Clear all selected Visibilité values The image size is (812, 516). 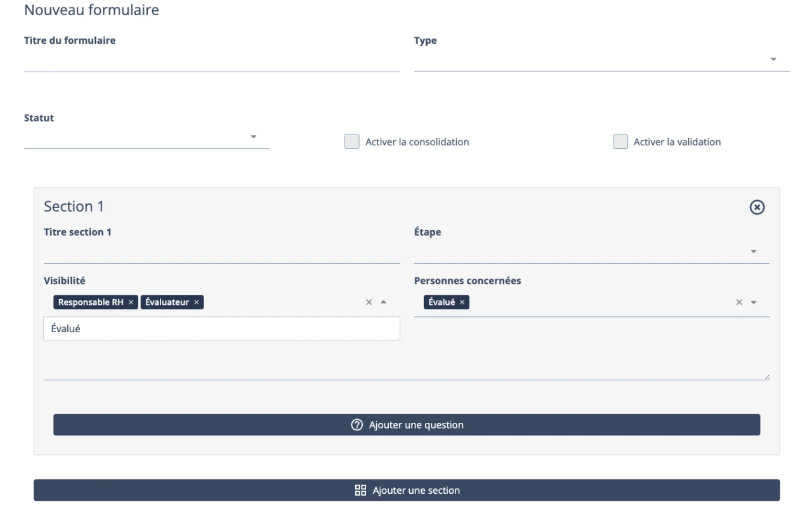point(369,302)
